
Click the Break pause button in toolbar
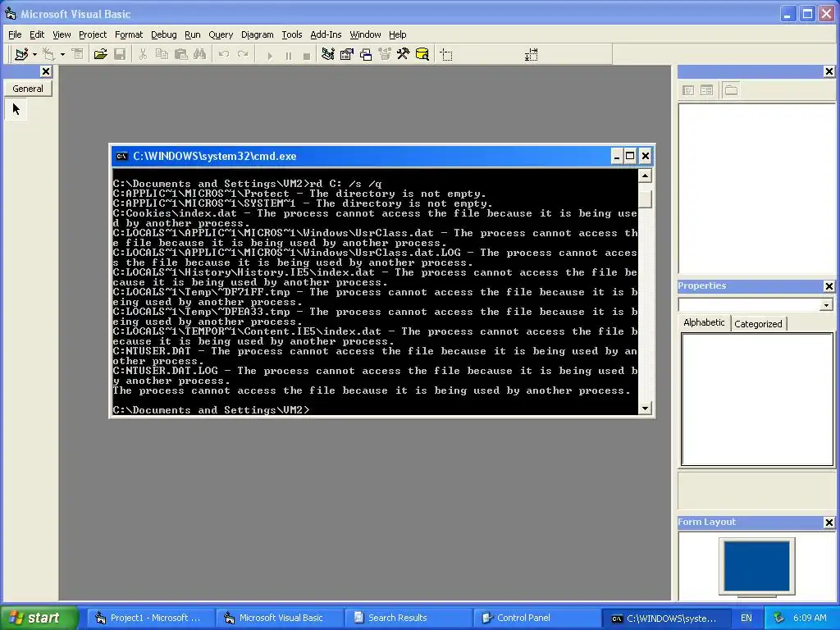click(288, 55)
